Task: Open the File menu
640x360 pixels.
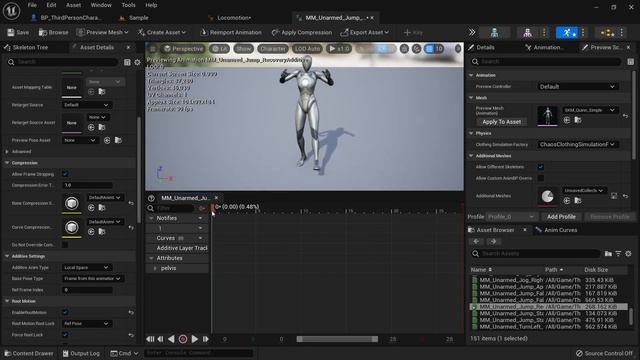Action: point(32,5)
